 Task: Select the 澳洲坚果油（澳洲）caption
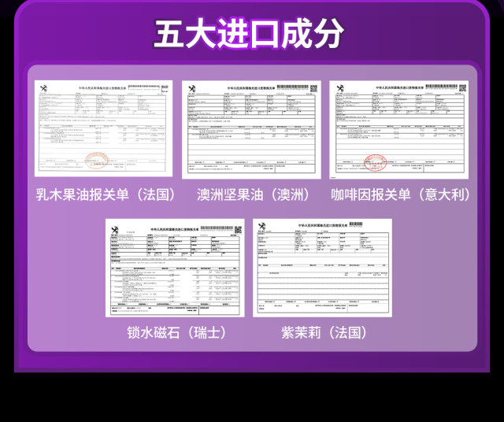[254, 194]
